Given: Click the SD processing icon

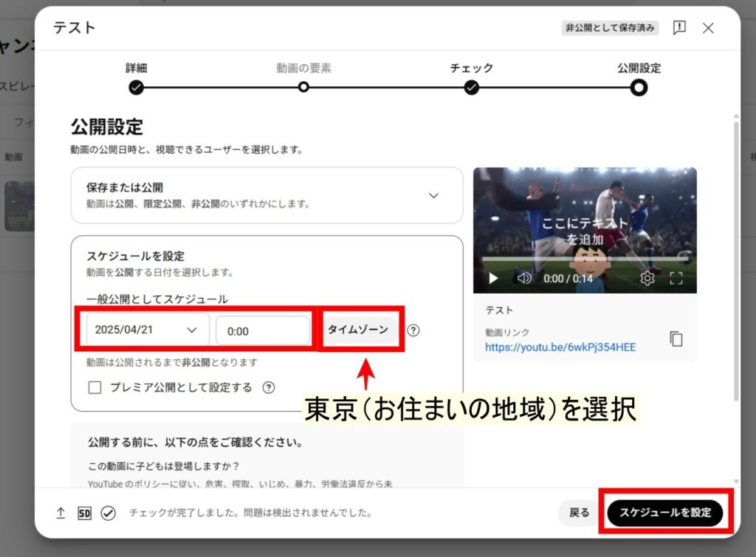Looking at the screenshot, I should point(84,513).
